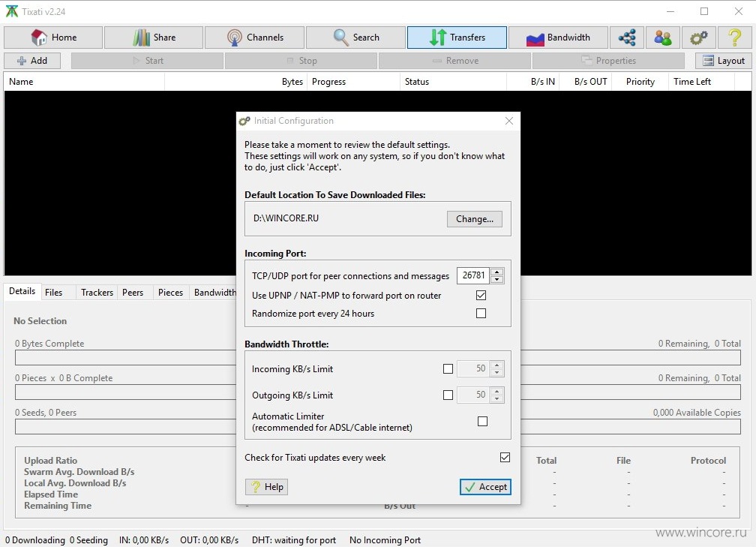
Task: Sort by B/s IN column
Action: tap(533, 82)
